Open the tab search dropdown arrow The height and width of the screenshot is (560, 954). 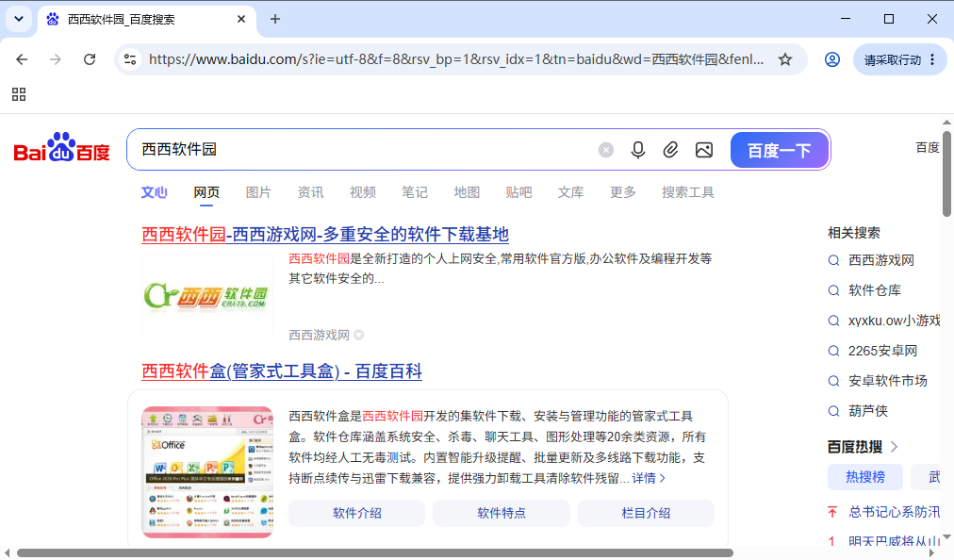pyautogui.click(x=19, y=19)
